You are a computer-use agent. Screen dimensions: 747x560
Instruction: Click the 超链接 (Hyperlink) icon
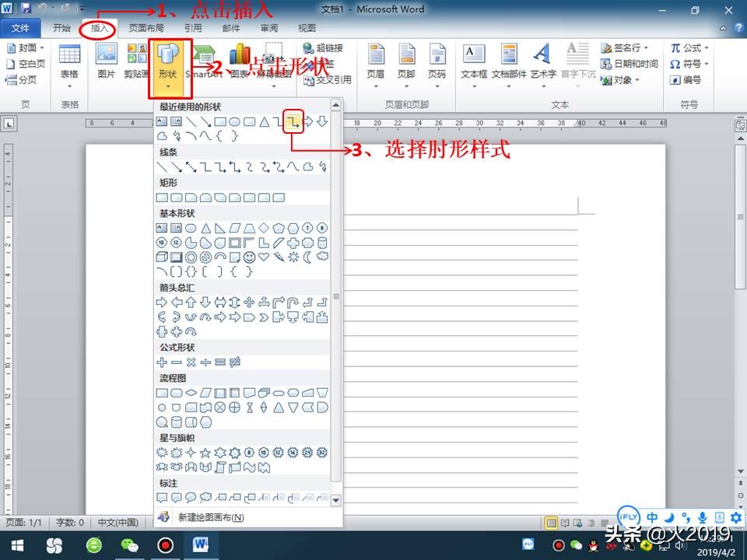[317, 47]
